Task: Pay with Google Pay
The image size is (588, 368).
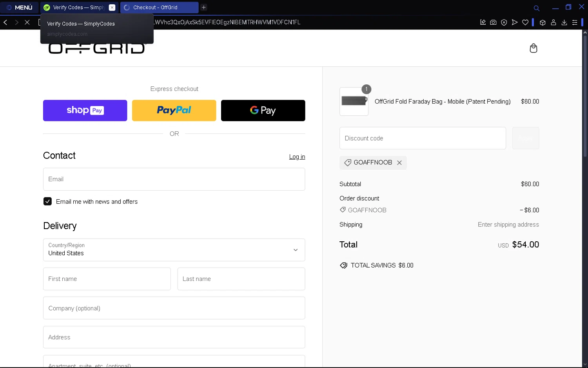Action: [263, 110]
